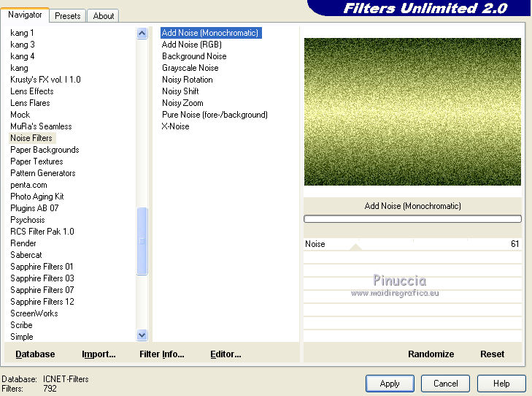532x396 pixels.
Task: Select the kang 1 category
Action: 22,33
